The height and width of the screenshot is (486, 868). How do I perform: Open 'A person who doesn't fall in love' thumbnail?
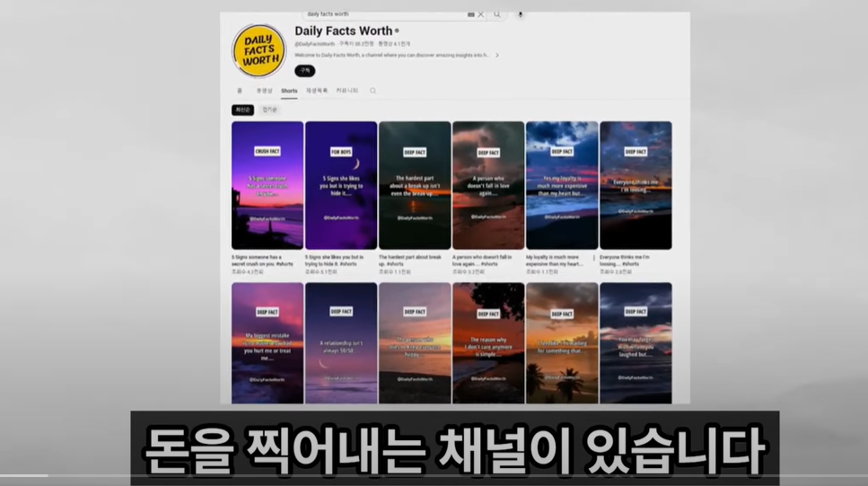click(488, 186)
